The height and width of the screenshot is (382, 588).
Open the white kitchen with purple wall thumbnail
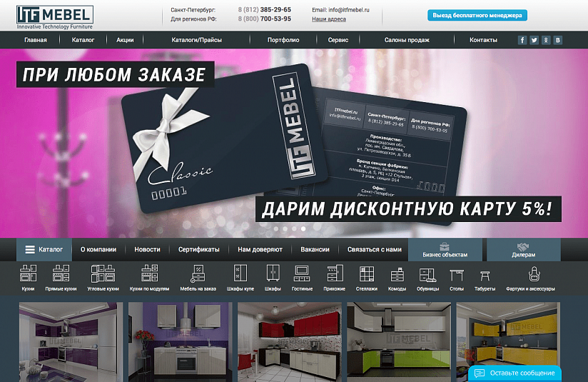click(x=181, y=342)
